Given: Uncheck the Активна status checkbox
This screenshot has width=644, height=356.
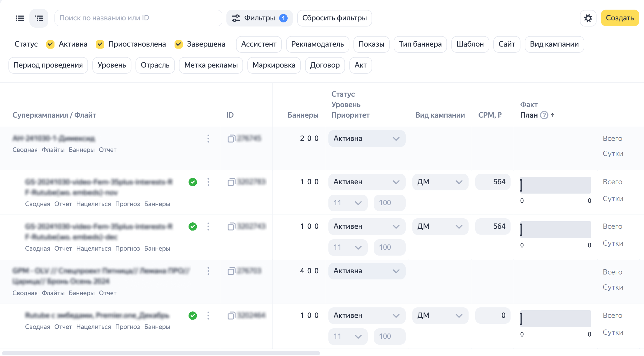Looking at the screenshot, I should [50, 44].
